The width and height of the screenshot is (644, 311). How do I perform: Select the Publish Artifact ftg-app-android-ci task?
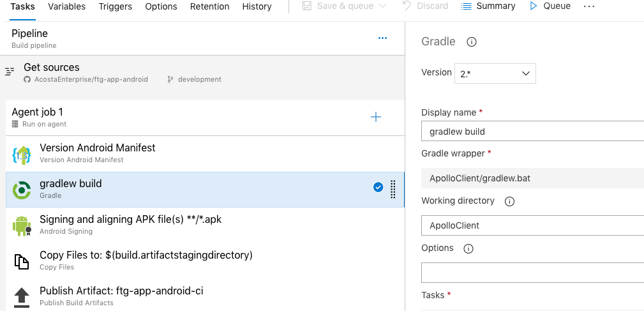point(205,296)
